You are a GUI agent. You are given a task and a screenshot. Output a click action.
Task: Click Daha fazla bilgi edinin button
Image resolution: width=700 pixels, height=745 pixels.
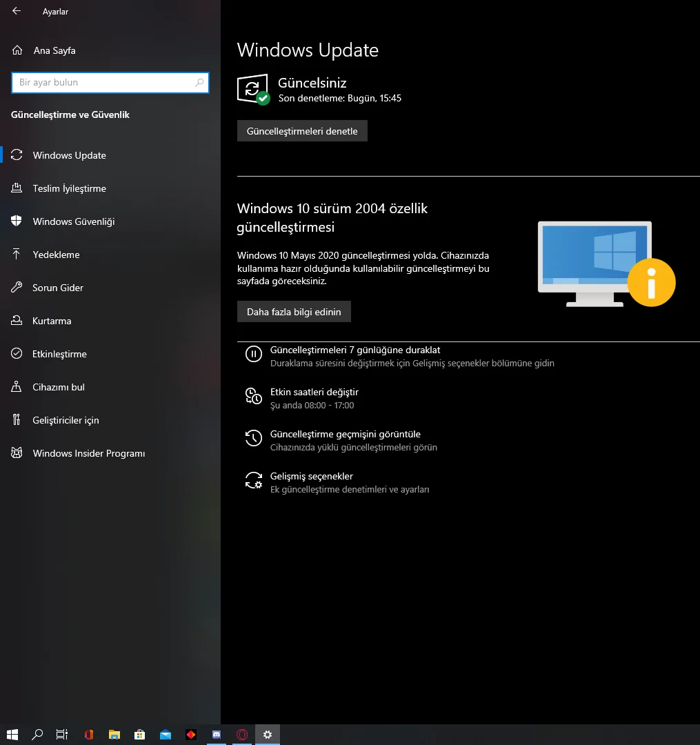click(x=294, y=312)
